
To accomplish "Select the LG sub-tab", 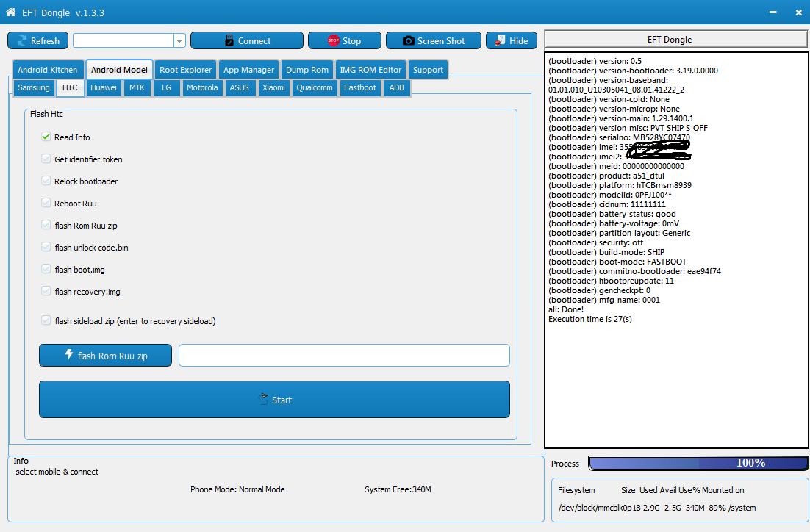I will pos(166,87).
